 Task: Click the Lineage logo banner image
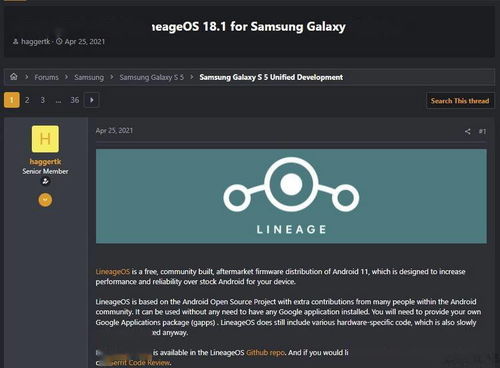point(291,196)
